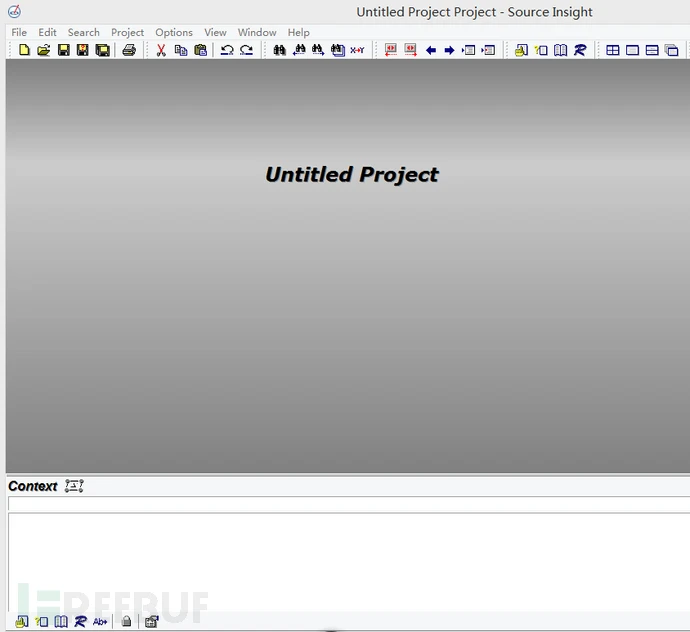Undo the last edit with Undo arrow
The height and width of the screenshot is (632, 690).
(x=227, y=50)
